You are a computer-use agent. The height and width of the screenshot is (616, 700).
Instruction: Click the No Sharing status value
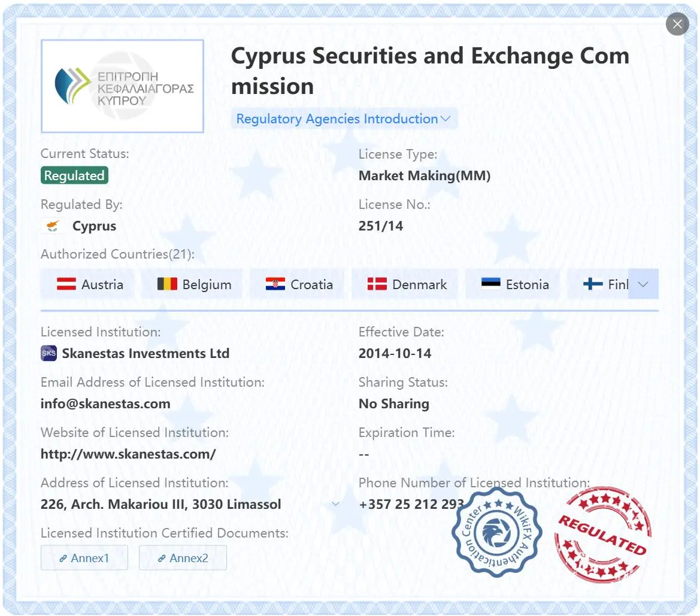394,403
